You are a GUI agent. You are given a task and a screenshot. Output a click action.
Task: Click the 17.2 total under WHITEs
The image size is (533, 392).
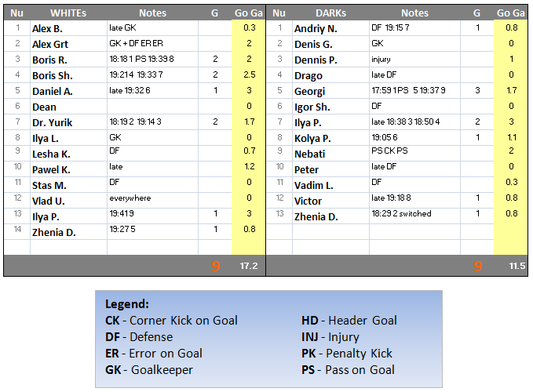[x=249, y=267]
